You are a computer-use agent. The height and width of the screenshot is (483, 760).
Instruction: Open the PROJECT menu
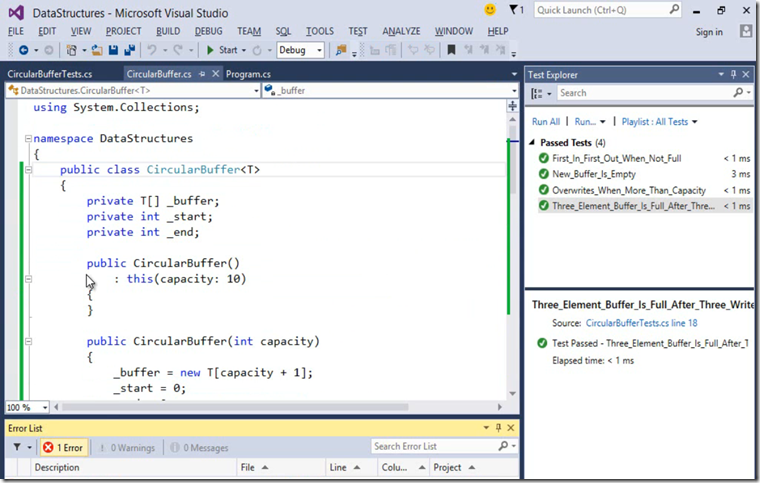click(124, 31)
